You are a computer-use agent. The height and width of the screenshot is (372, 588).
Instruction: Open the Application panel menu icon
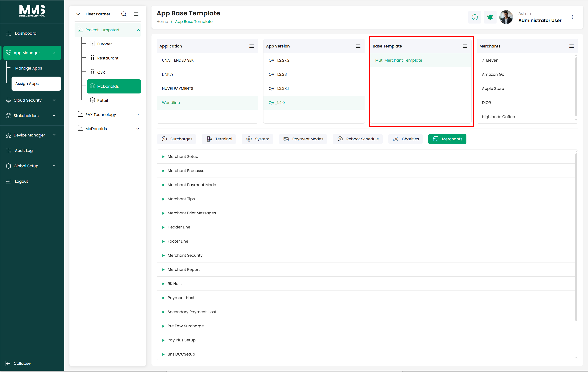click(251, 46)
